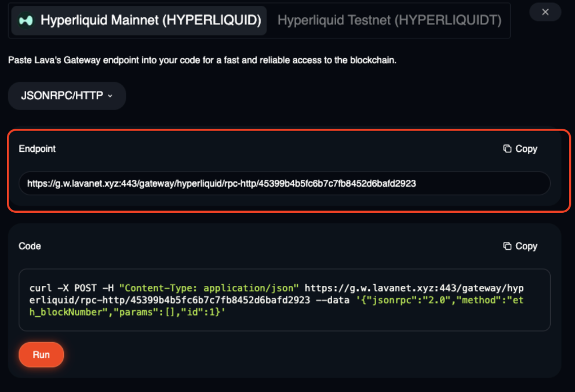Image resolution: width=575 pixels, height=392 pixels.
Task: Click the "Paste Lava's Gateway endpoint" description text
Action: click(x=202, y=60)
